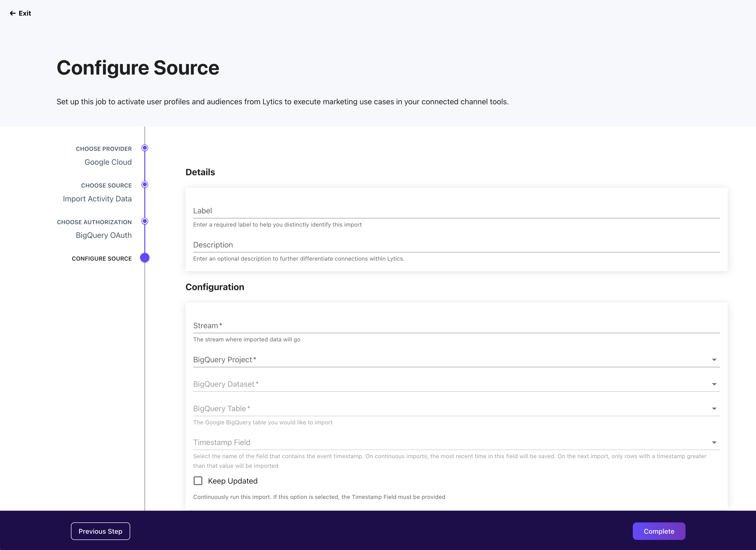Expand the BigQuery Project dropdown arrow

(x=714, y=360)
